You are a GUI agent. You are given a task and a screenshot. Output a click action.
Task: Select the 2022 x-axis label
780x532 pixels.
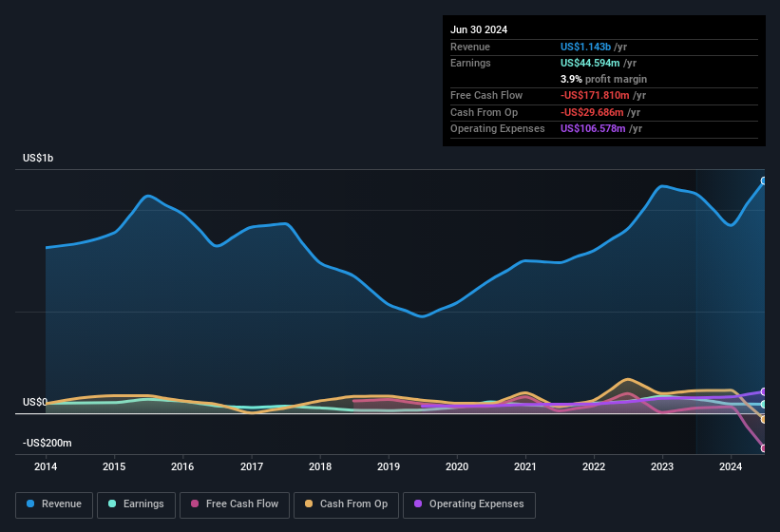tap(594, 466)
